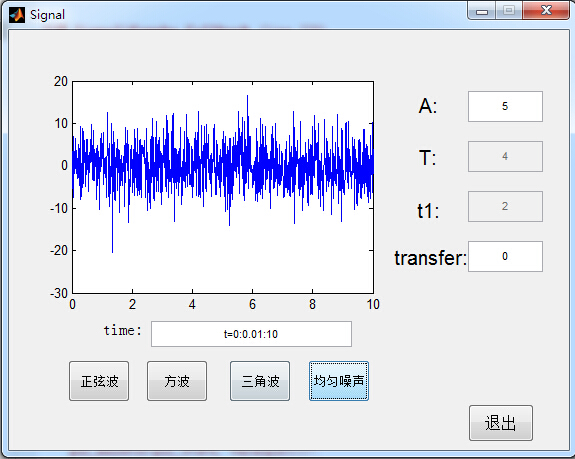Viewport: 575px width, 459px height.
Task: Click the 均匀噪声 uniform noise button
Action: point(339,381)
